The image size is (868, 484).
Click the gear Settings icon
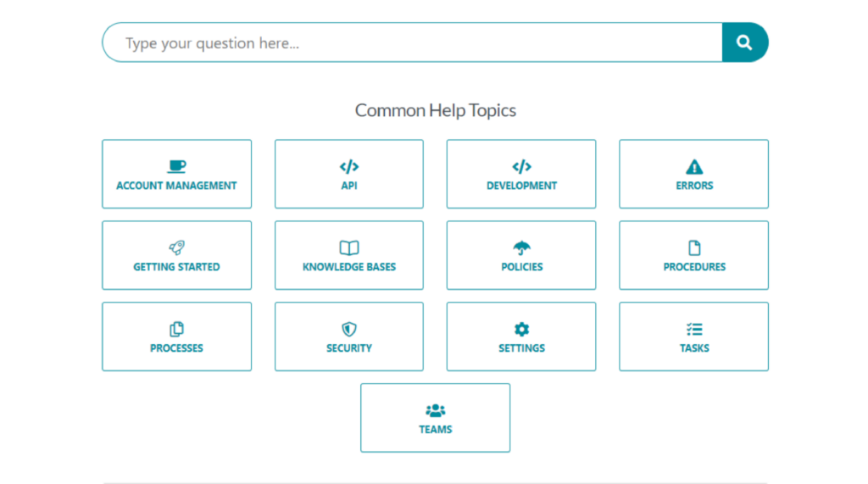521,329
